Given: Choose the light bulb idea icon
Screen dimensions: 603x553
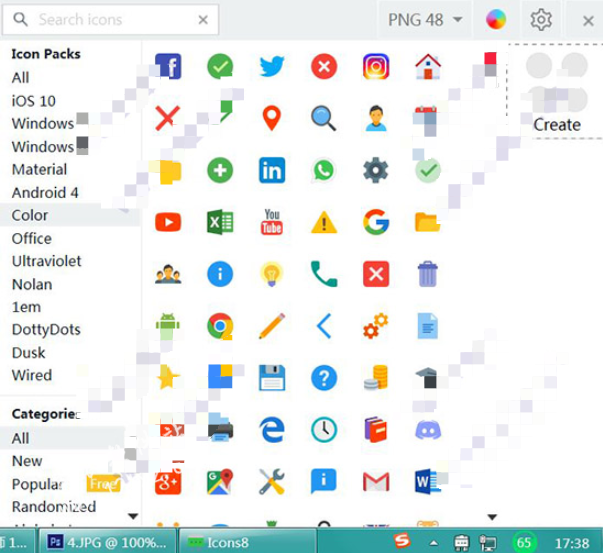Looking at the screenshot, I should (272, 274).
